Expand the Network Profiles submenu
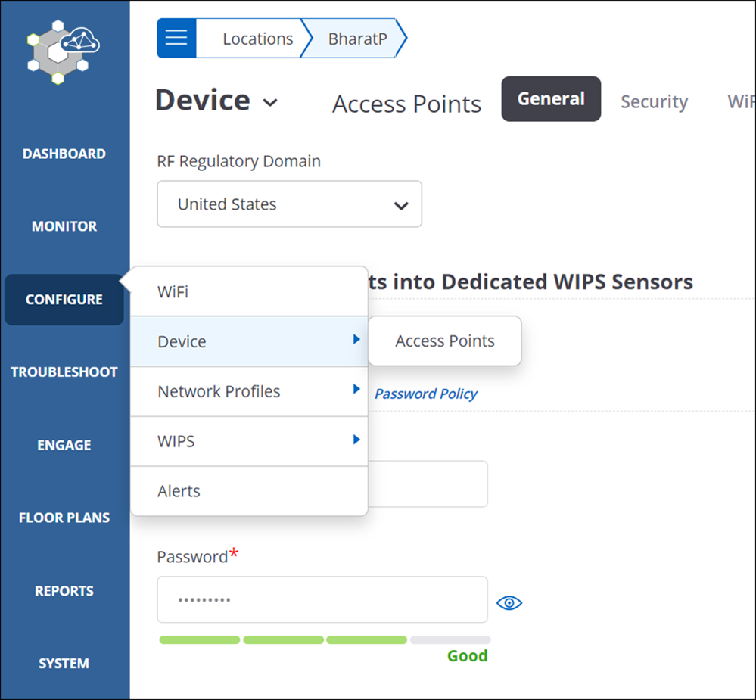756x700 pixels. pyautogui.click(x=356, y=391)
